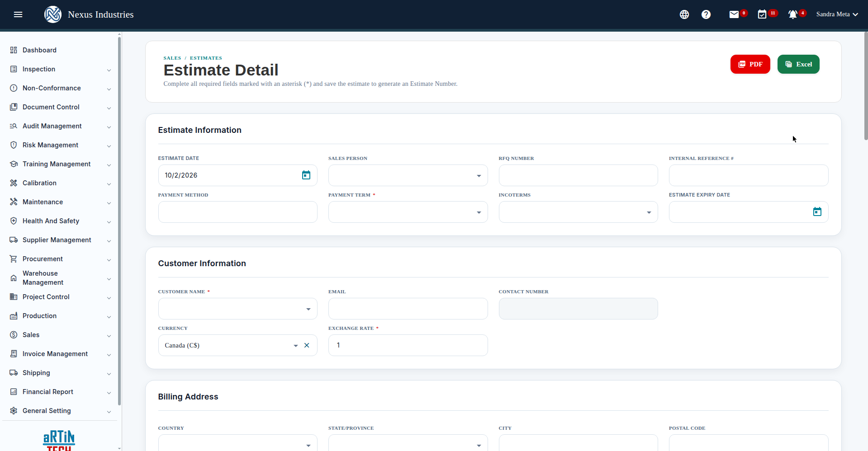868x451 pixels.
Task: Click the Inspection sidebar icon
Action: (x=14, y=69)
